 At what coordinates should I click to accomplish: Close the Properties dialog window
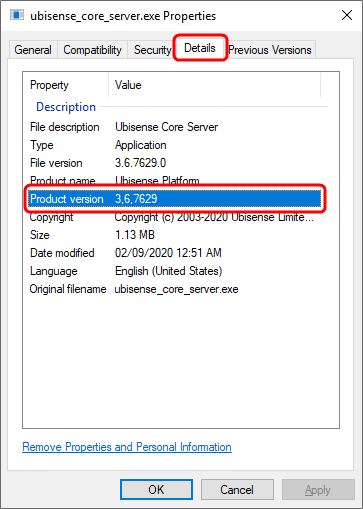347,15
